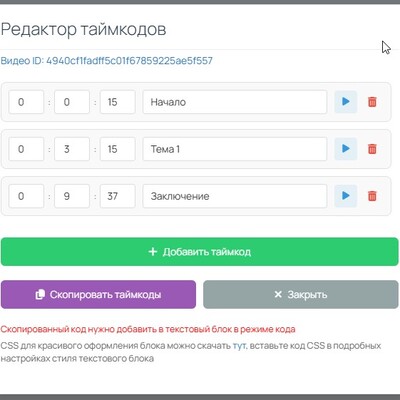The width and height of the screenshot is (400, 400).
Task: Select hours field of Начало row
Action: [x=26, y=102]
